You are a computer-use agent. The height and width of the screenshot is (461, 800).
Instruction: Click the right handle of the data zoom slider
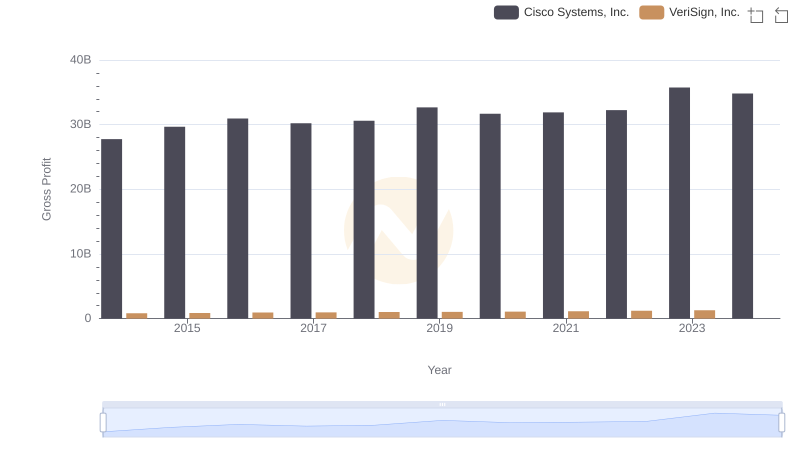[781, 423]
